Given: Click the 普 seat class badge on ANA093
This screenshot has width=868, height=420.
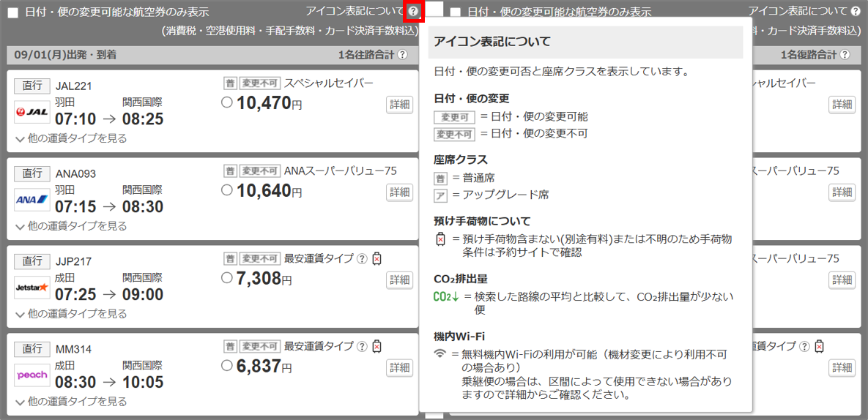Looking at the screenshot, I should (x=230, y=170).
